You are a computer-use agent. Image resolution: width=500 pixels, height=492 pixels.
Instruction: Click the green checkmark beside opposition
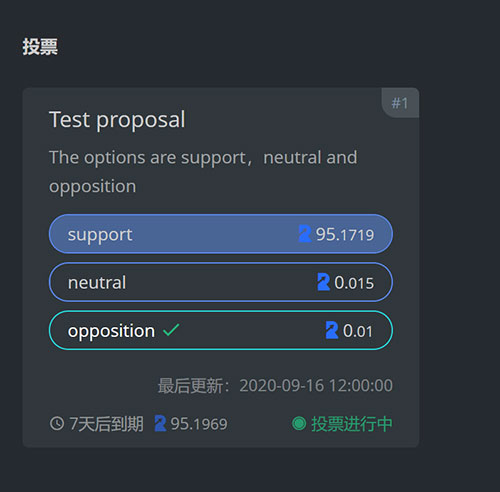pos(171,330)
